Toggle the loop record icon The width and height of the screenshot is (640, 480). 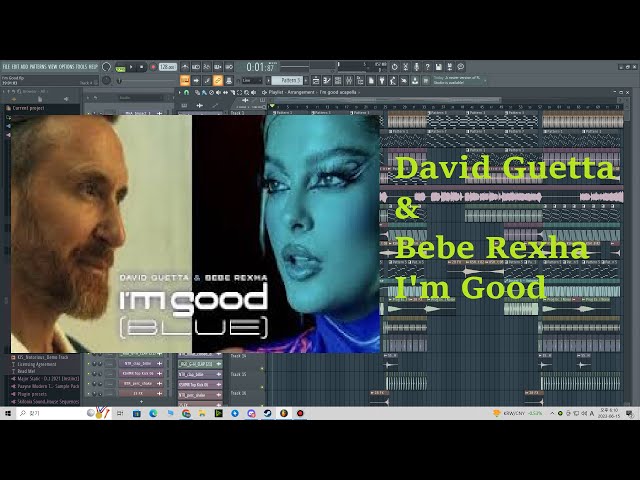[x=229, y=67]
